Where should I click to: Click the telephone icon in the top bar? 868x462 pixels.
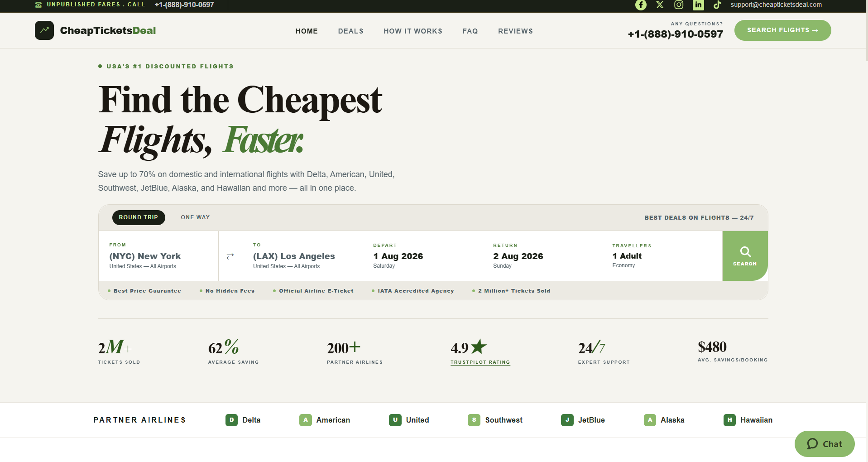38,5
